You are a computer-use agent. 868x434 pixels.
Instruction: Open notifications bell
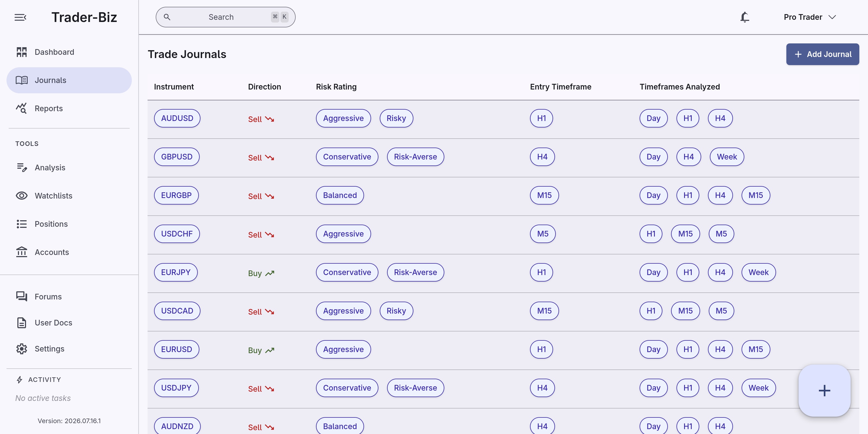pos(745,17)
